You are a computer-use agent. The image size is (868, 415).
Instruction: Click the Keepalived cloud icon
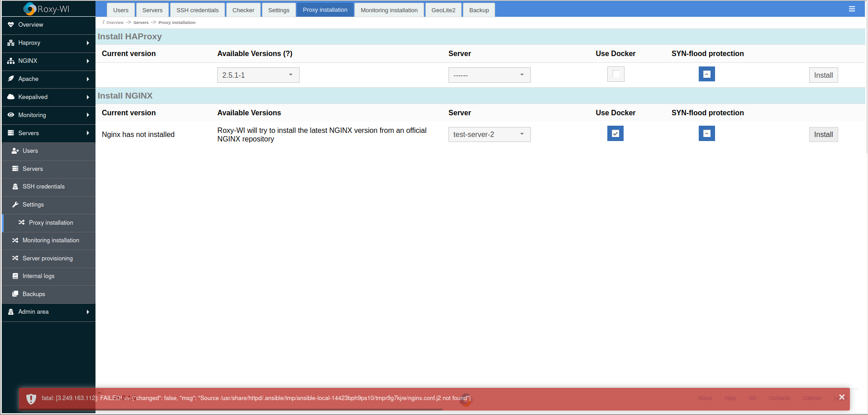(11, 97)
